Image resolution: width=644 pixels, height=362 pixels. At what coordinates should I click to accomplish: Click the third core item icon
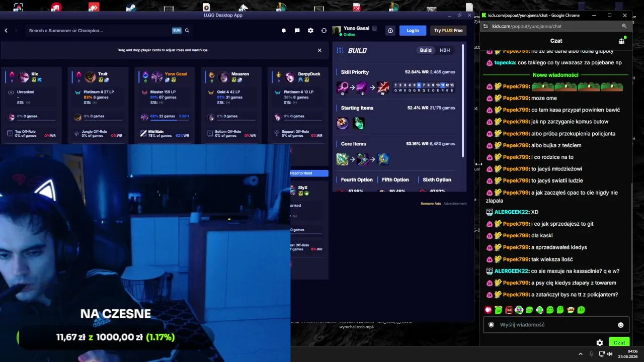point(383,159)
